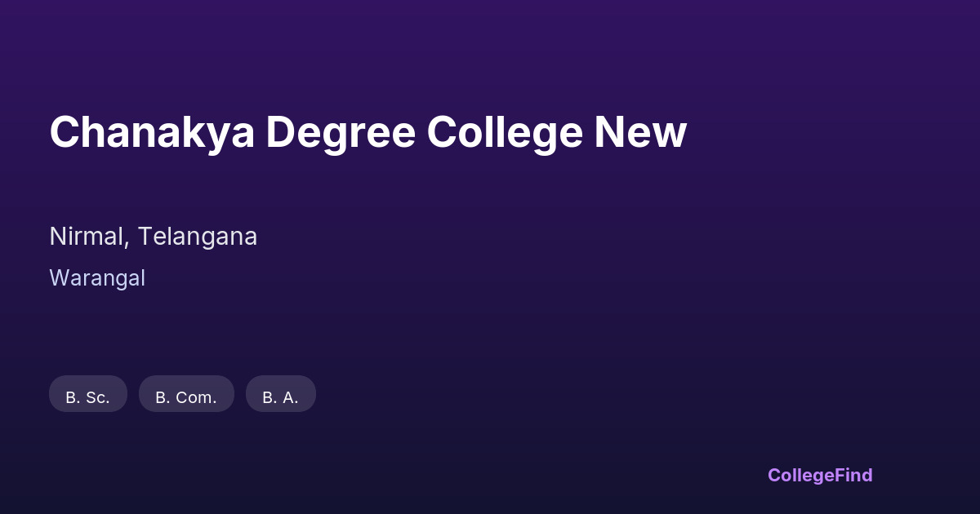Image resolution: width=980 pixels, height=514 pixels.
Task: Click the CollegeFind brand link
Action: tap(819, 475)
